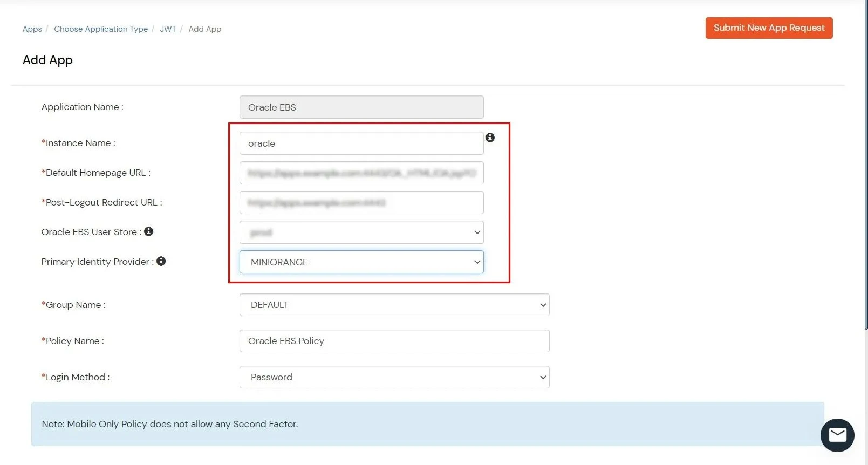The height and width of the screenshot is (465, 868).
Task: Focus the Instance Name input field
Action: [361, 143]
